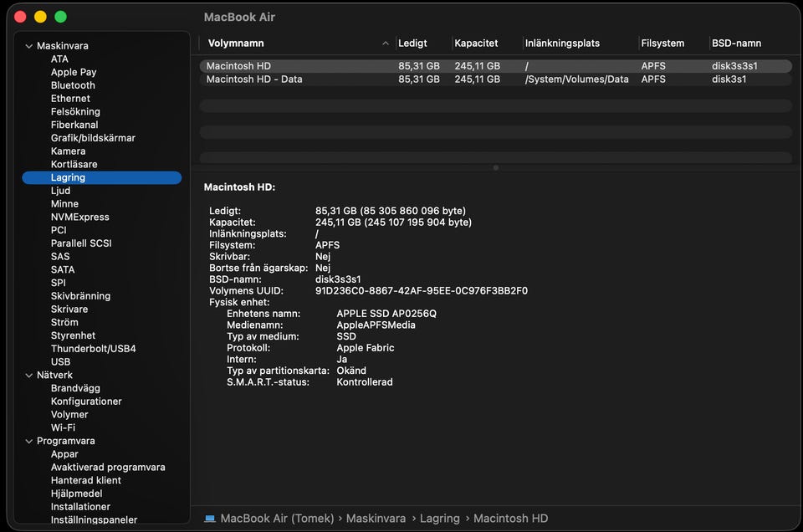This screenshot has height=532, width=803.
Task: Open Thunderbolt/USB4 entry
Action: click(x=93, y=349)
